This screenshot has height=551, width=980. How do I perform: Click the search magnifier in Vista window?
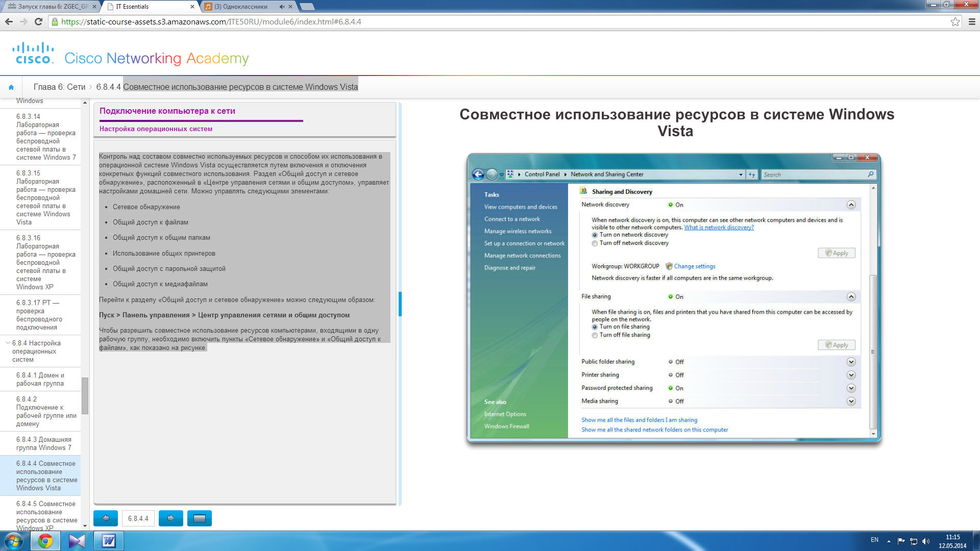click(x=870, y=174)
